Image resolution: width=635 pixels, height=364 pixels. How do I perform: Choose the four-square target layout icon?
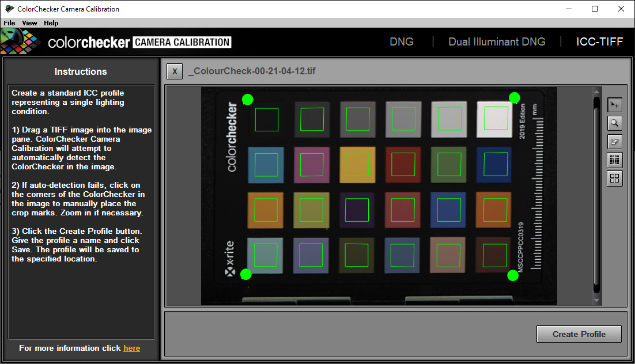[x=614, y=178]
